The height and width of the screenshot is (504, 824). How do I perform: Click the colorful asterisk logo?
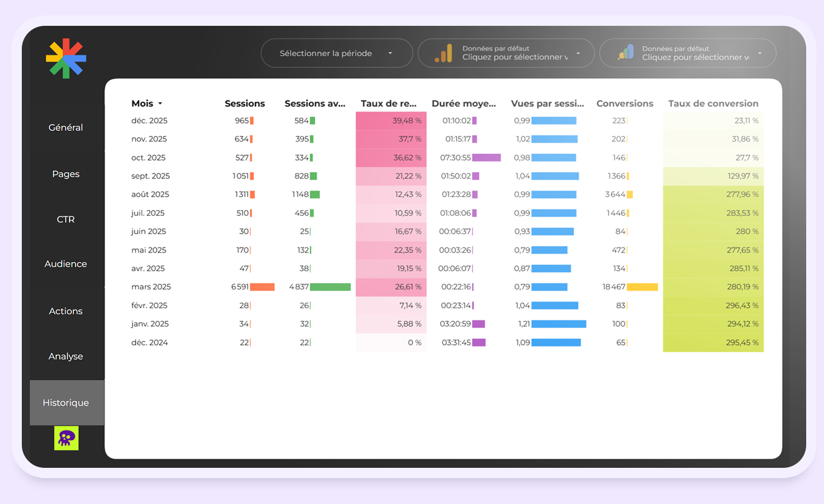[66, 59]
